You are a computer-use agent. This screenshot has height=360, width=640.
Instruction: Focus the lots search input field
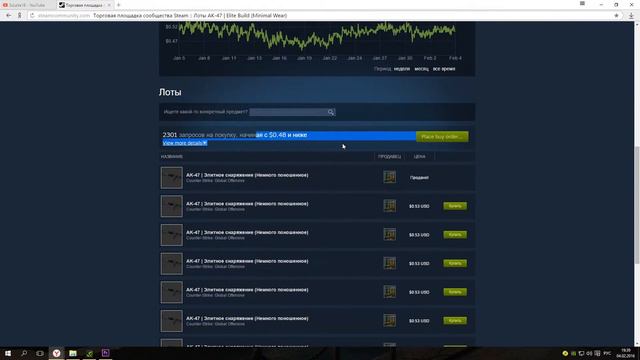(289, 112)
